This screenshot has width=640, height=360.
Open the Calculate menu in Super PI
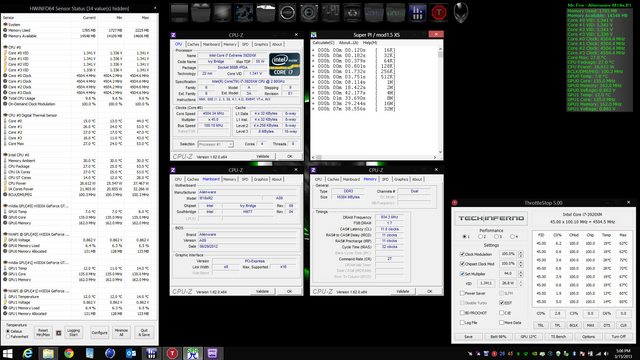coord(323,42)
